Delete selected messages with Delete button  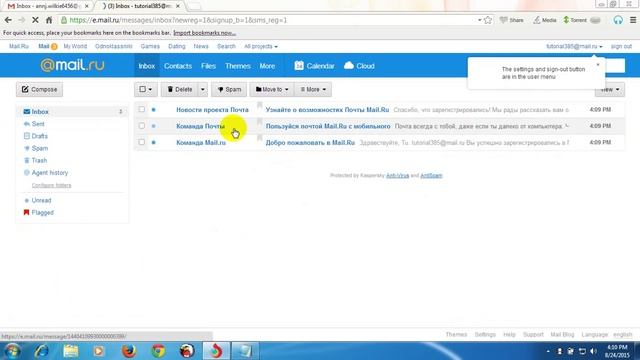coord(180,89)
